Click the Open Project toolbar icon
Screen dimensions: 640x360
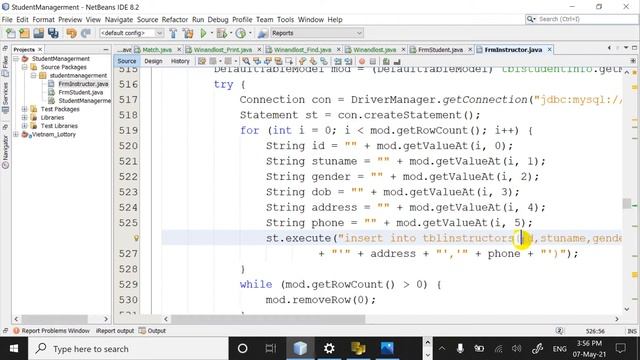click(39, 33)
